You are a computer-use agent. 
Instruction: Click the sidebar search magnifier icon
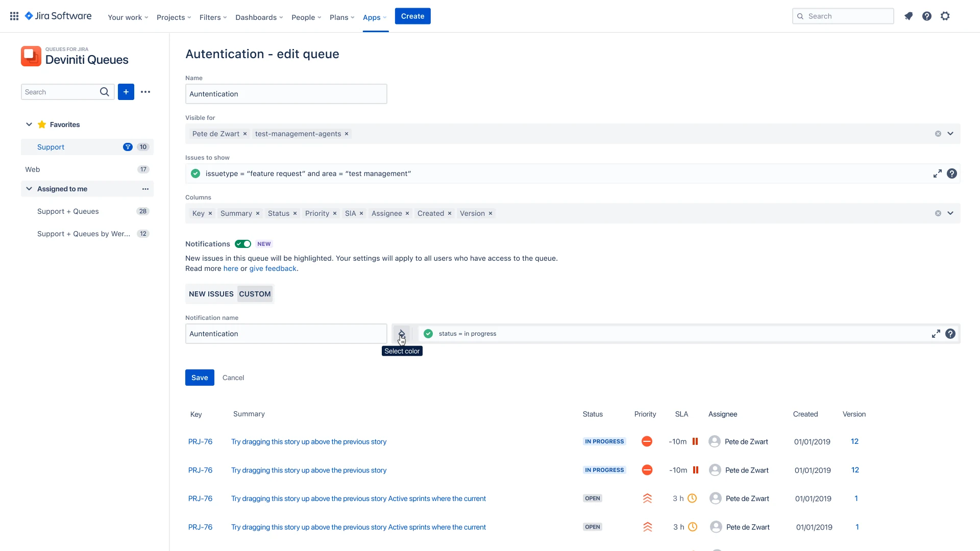tap(104, 92)
